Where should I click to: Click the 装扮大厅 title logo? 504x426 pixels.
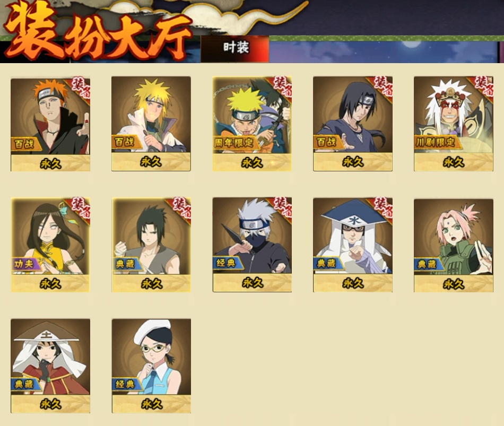97,32
